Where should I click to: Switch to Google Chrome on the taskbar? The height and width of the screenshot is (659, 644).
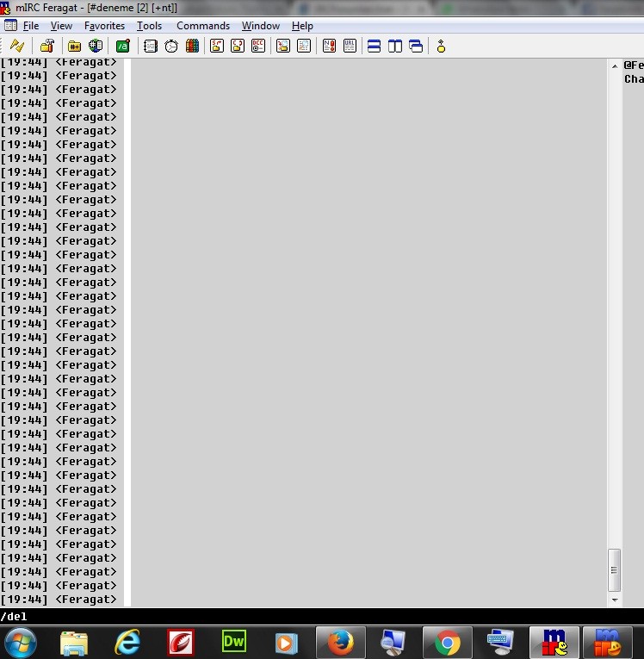coord(448,643)
